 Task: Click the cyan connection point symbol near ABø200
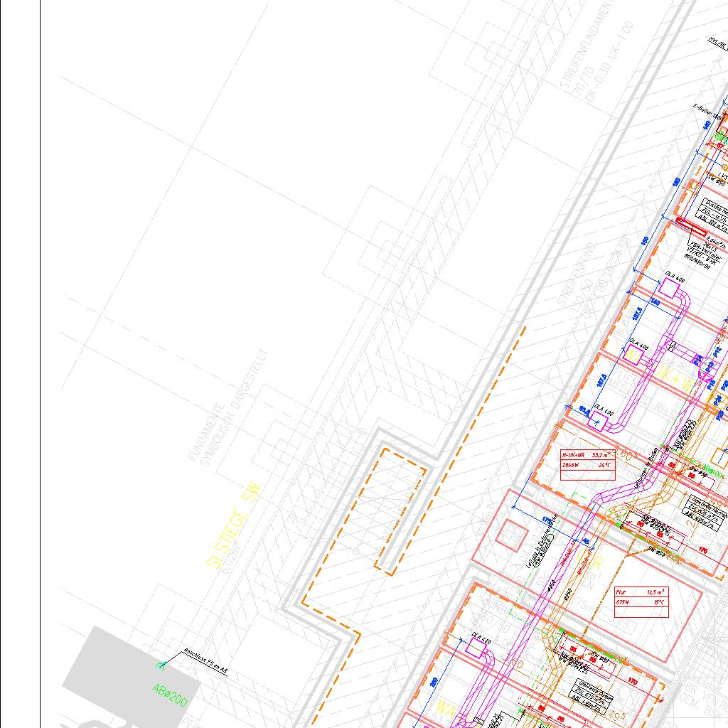pos(161,665)
